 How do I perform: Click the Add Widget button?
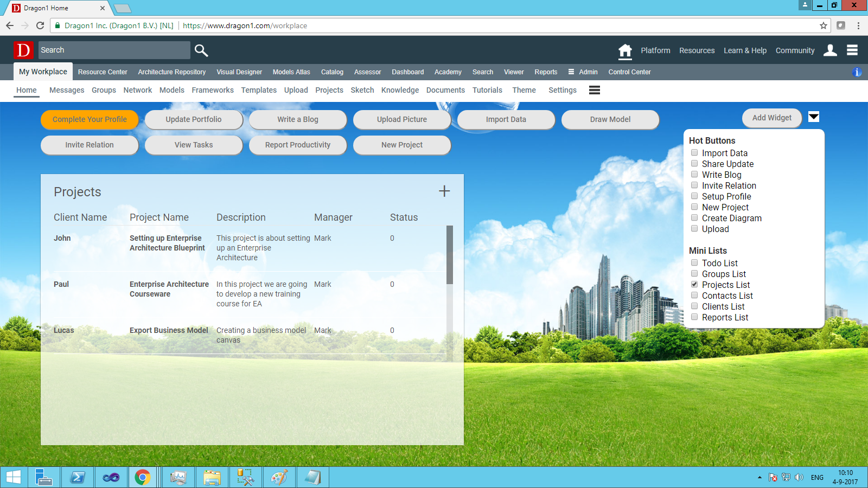pyautogui.click(x=772, y=118)
